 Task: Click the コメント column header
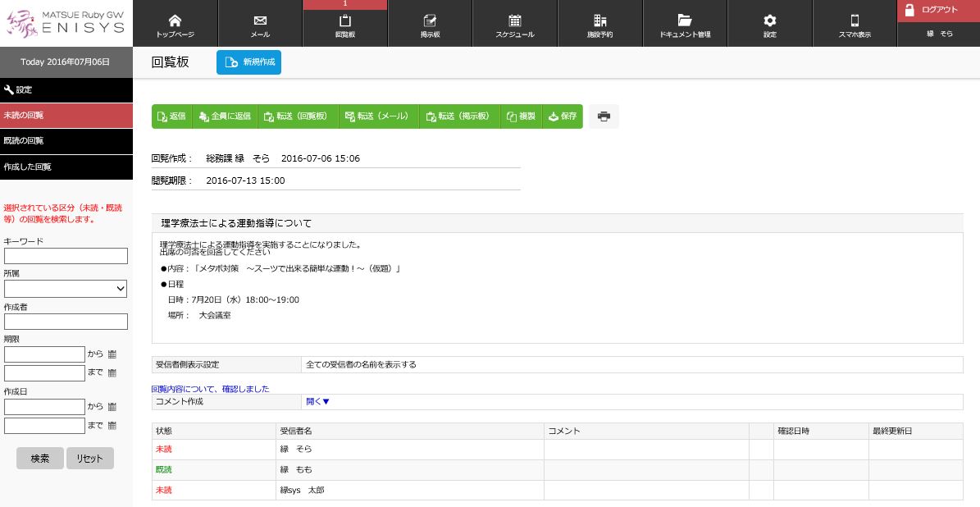pyautogui.click(x=646, y=432)
